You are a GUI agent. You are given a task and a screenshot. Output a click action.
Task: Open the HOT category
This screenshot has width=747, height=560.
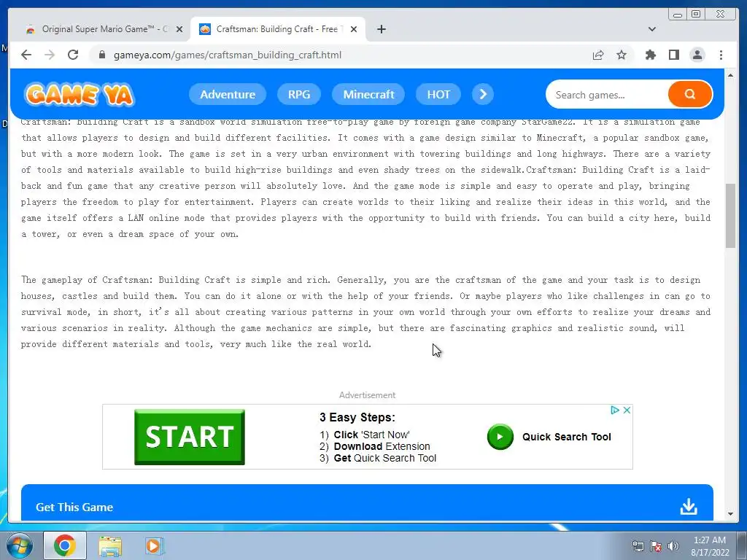pyautogui.click(x=438, y=94)
